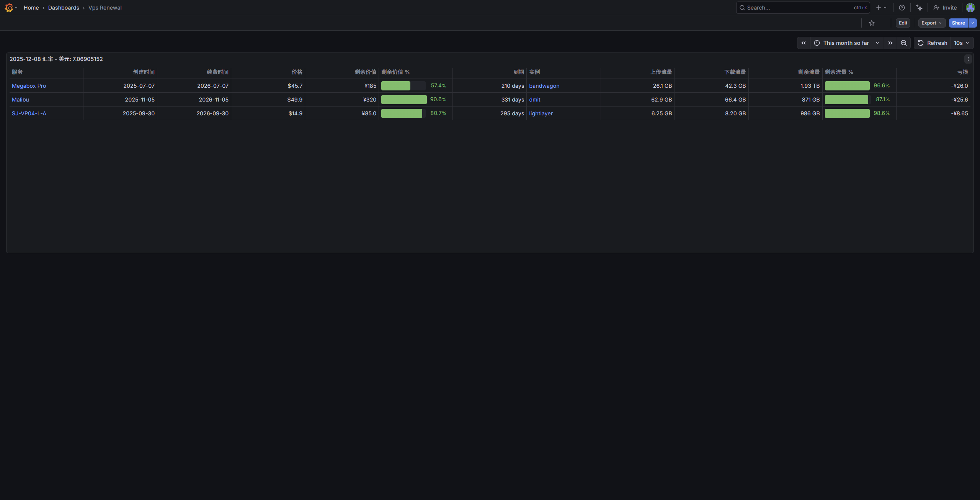Screen dimensions: 980x500
Task: Click the 96.6% remaining traffic gauge bar
Action: pos(847,86)
